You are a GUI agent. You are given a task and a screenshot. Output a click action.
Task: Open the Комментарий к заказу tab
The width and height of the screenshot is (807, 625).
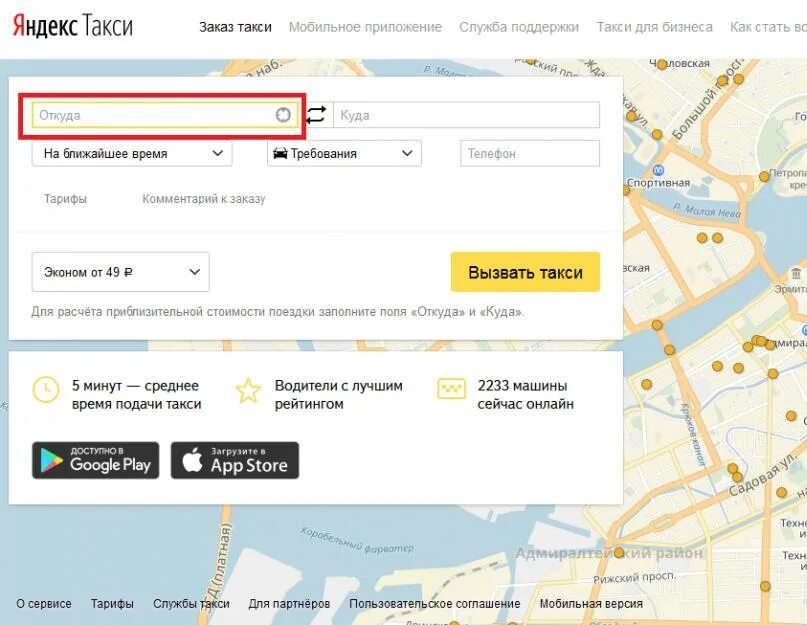(204, 199)
